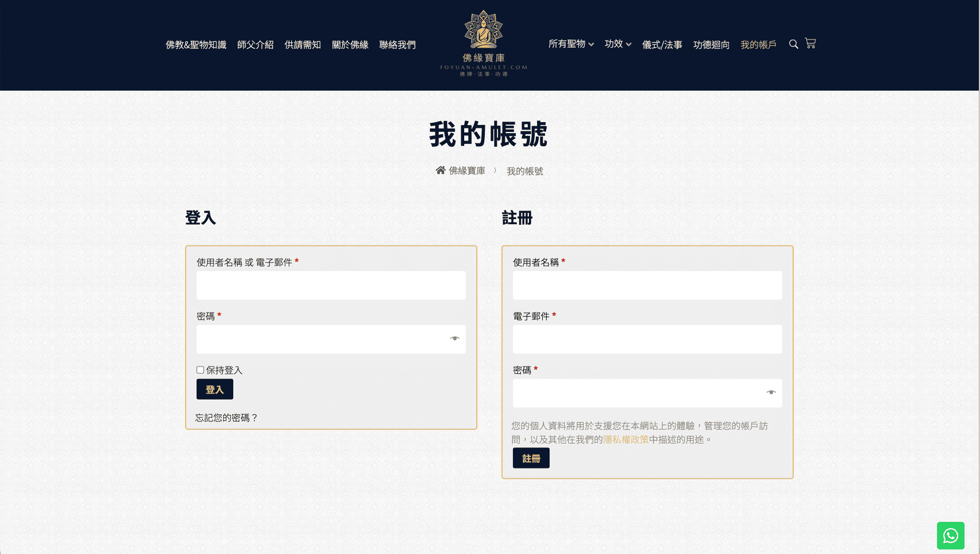Click the registration 電子郵件 input field

pyautogui.click(x=647, y=340)
